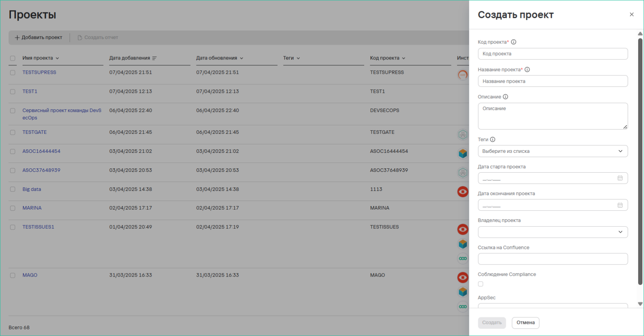
Task: Open calendar for Дата окончания проекта
Action: [620, 205]
